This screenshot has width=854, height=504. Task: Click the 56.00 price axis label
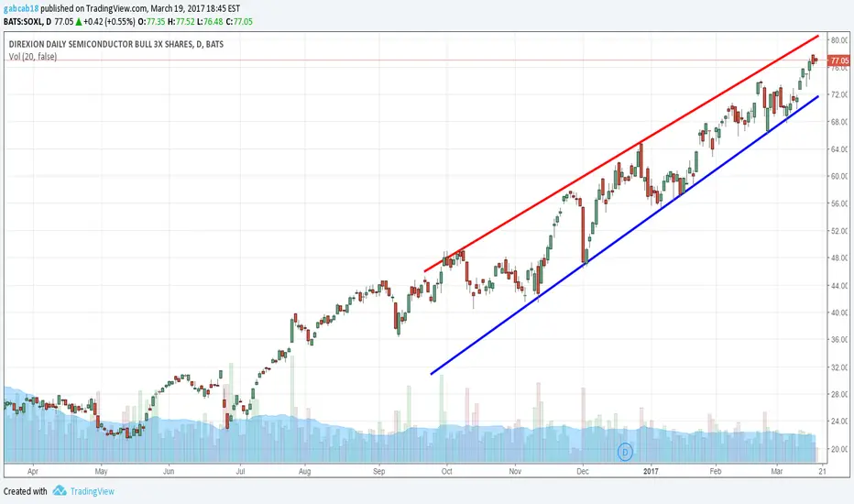point(840,203)
